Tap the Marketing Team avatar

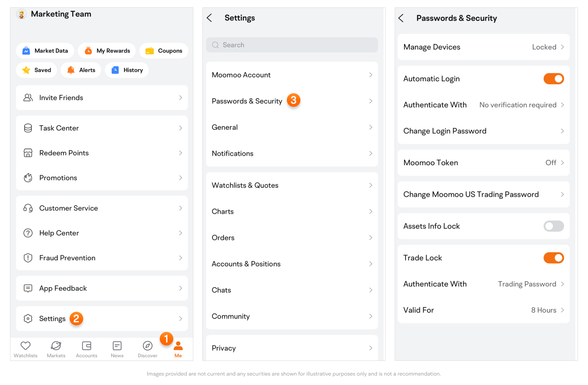coord(21,14)
